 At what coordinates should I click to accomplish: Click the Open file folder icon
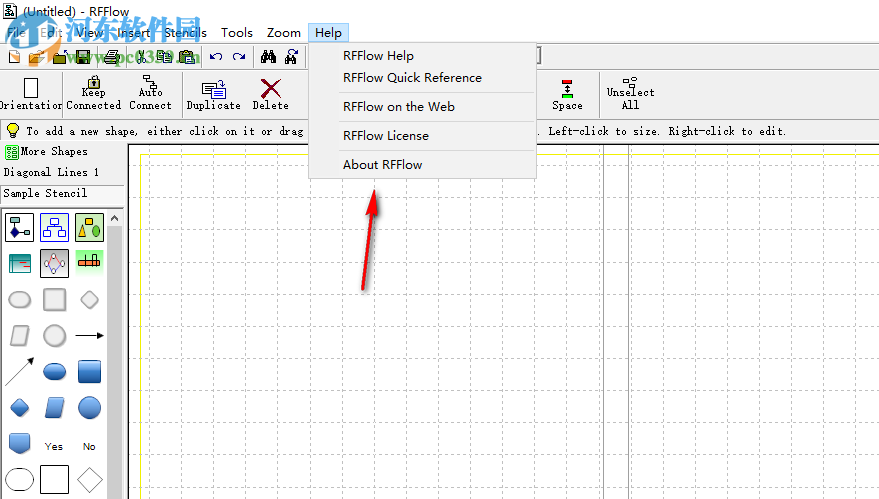pyautogui.click(x=37, y=57)
